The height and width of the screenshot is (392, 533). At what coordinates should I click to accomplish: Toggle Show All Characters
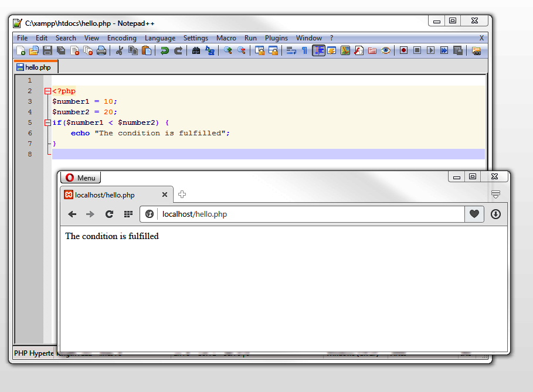tap(304, 50)
